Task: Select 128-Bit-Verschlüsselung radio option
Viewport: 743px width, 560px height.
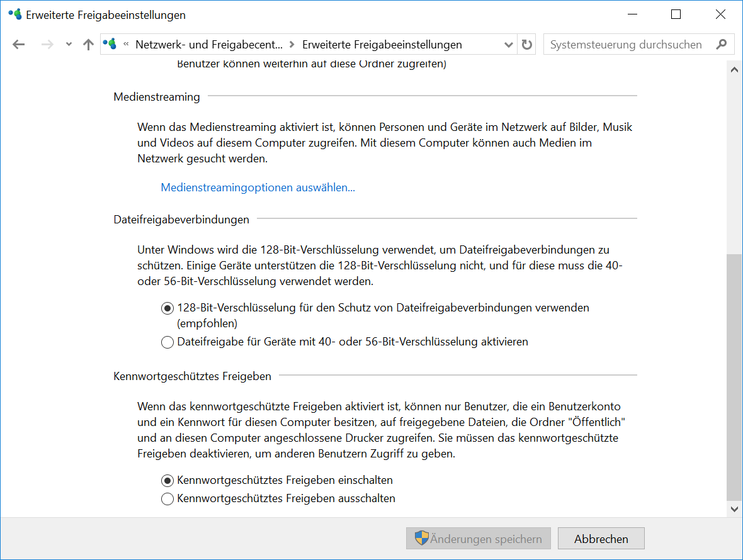Action: (167, 308)
